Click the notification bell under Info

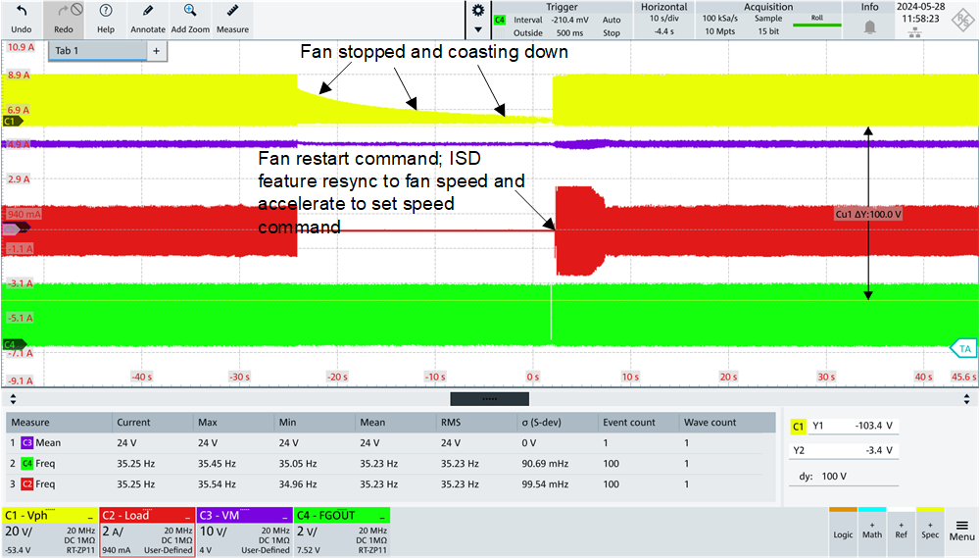point(869,26)
